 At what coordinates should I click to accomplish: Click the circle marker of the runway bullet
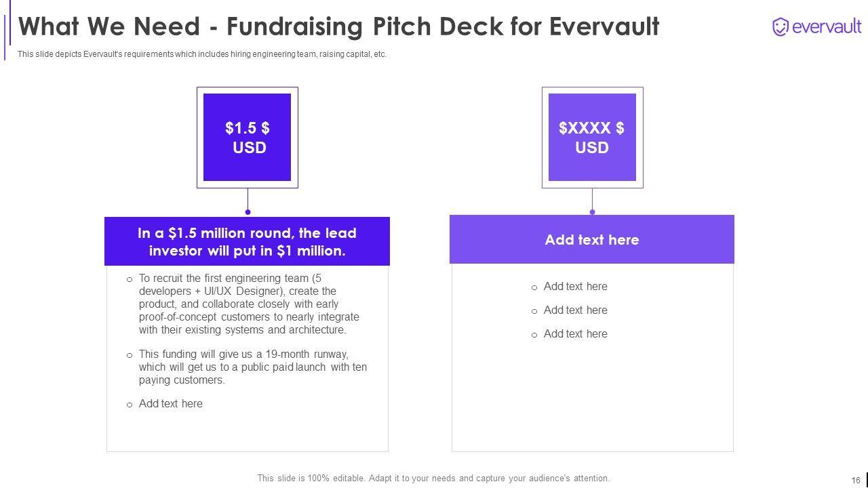pos(130,355)
